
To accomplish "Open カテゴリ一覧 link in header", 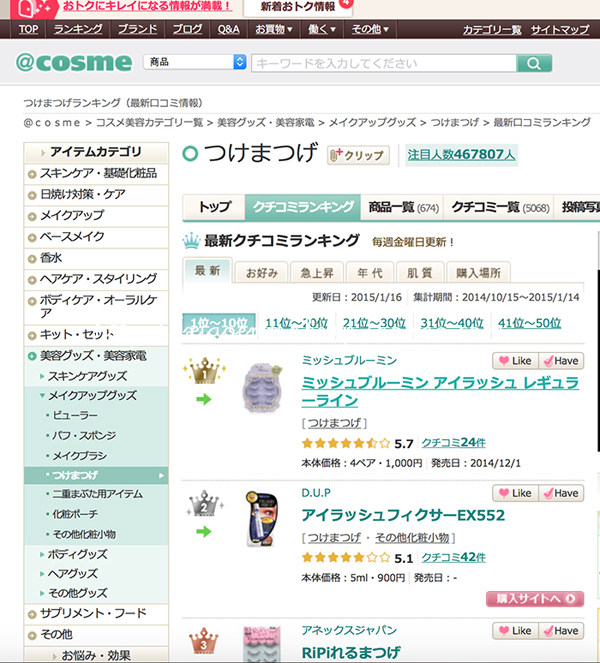I will [492, 29].
